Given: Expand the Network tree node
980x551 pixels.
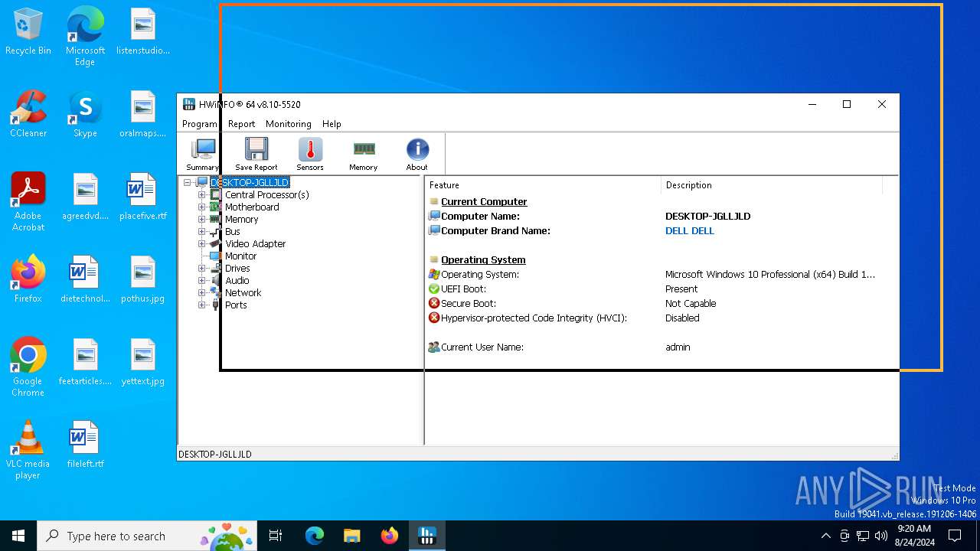Looking at the screenshot, I should click(x=202, y=293).
